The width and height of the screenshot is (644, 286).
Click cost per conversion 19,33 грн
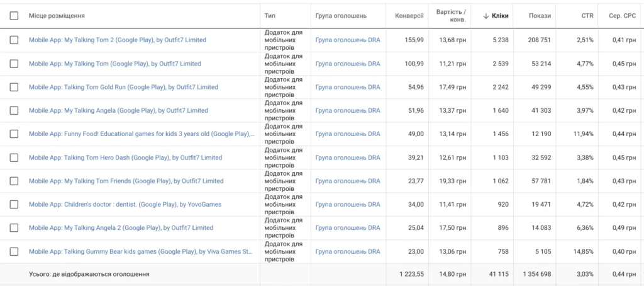pyautogui.click(x=452, y=181)
